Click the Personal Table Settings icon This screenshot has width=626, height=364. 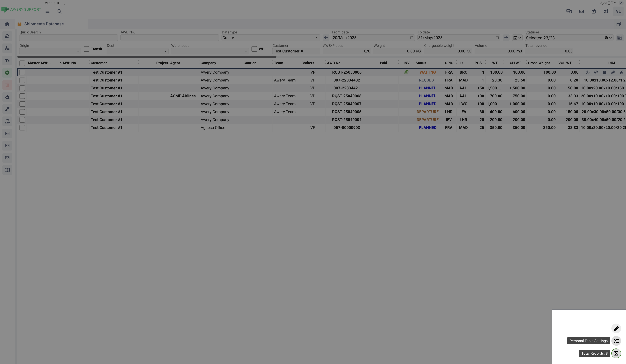coord(616,341)
